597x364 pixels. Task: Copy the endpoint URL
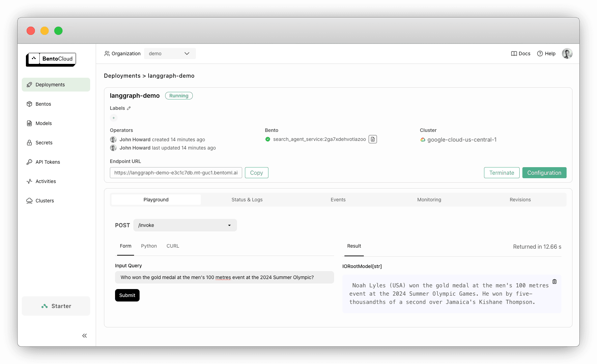click(x=256, y=172)
